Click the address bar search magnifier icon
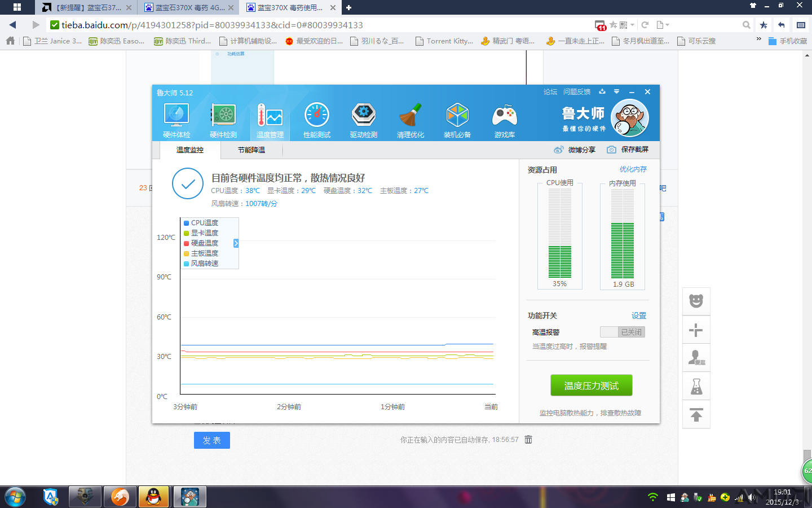The image size is (812, 508). coord(746,25)
